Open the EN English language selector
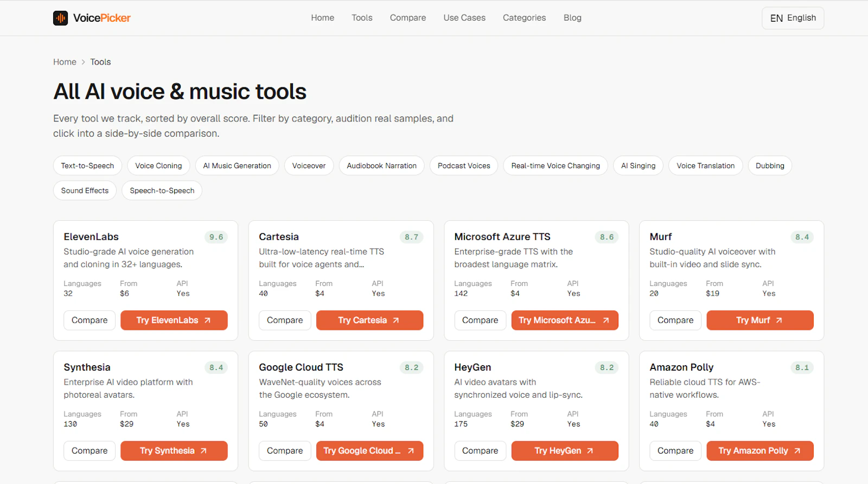This screenshot has width=868, height=484. 793,18
